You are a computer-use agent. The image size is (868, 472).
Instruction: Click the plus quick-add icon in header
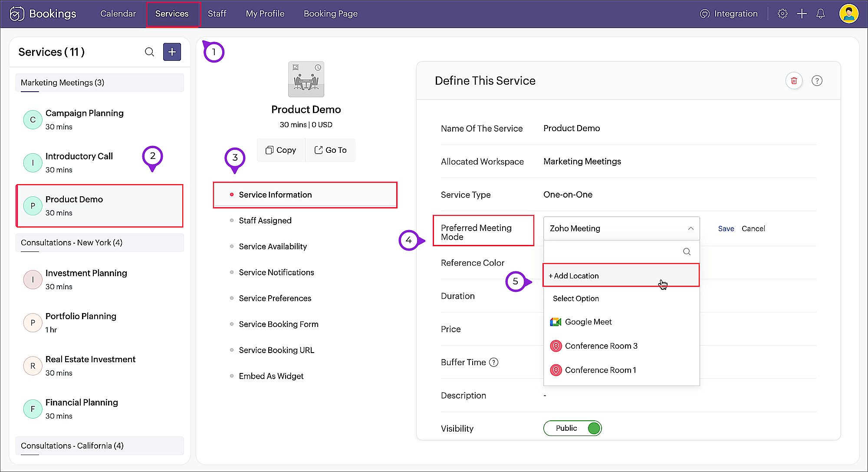(x=802, y=13)
